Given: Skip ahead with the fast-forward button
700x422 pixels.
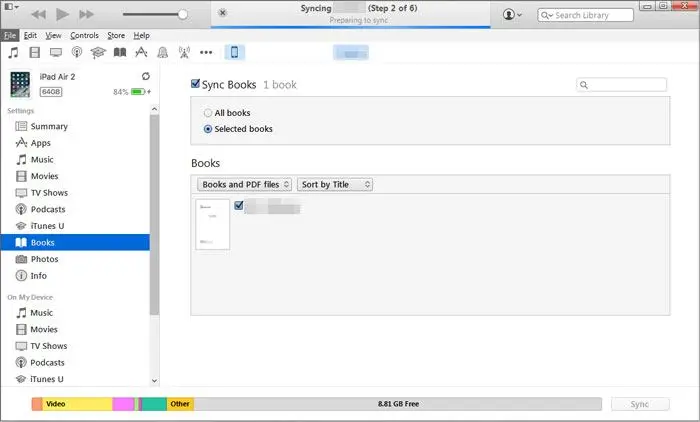Looking at the screenshot, I should tap(86, 14).
